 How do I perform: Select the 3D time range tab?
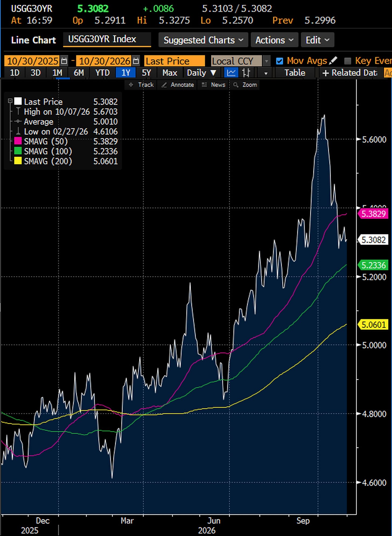point(36,73)
